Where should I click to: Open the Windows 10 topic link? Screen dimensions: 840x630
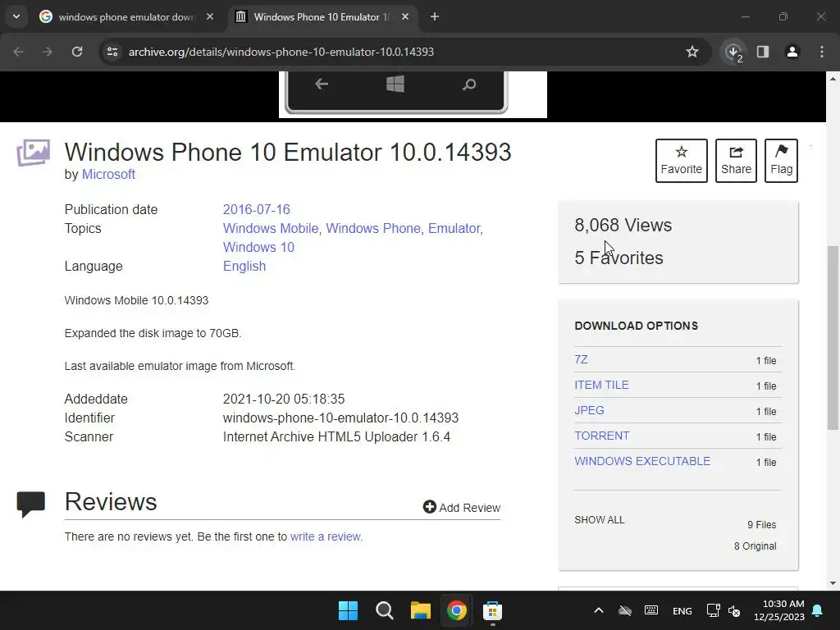coord(258,248)
